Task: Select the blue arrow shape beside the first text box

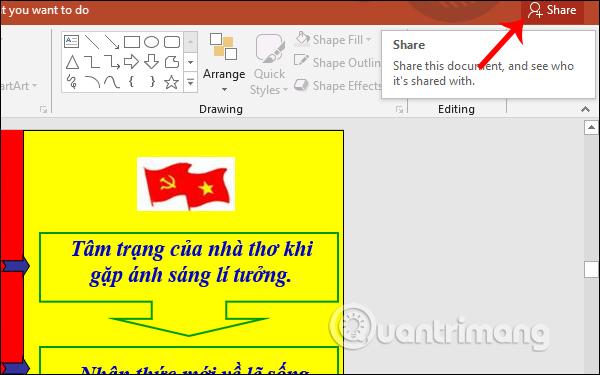Action: tap(15, 266)
